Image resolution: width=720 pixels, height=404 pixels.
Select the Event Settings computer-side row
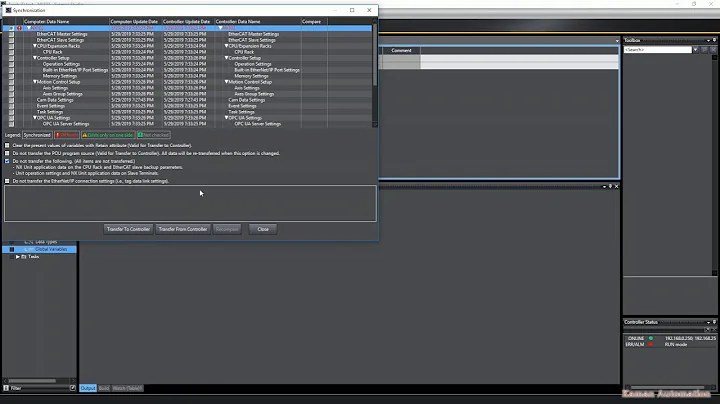tap(51, 106)
